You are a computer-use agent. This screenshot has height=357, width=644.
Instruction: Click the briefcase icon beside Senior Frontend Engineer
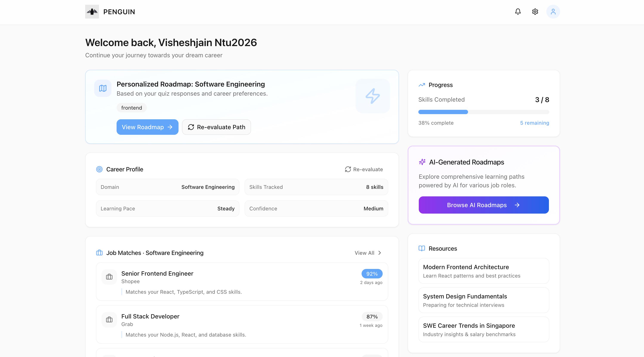(x=109, y=277)
